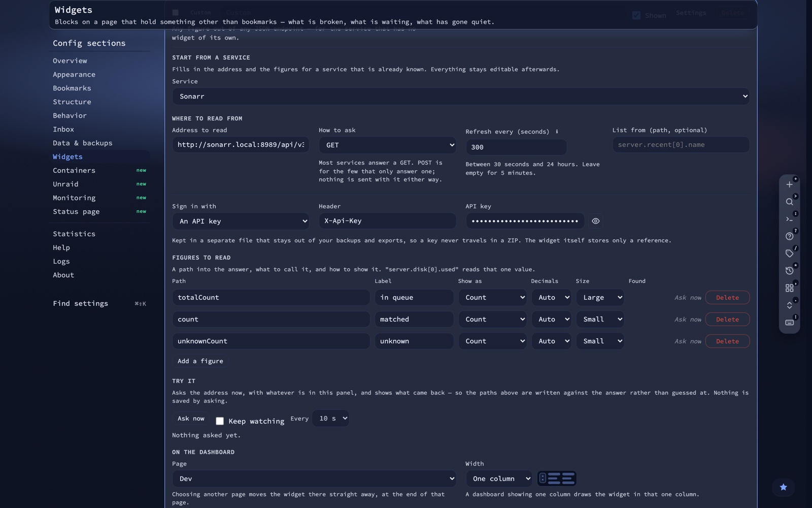
Task: Click the masked API key field
Action: (x=525, y=221)
